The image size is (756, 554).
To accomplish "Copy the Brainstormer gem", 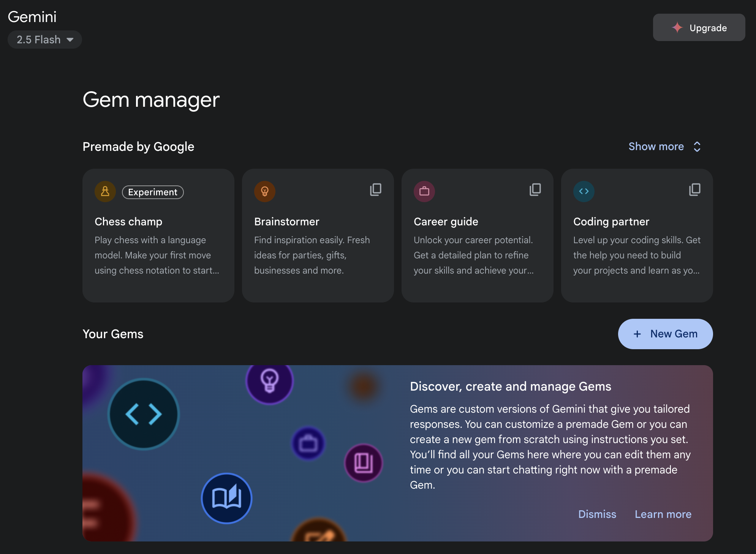I will click(376, 190).
